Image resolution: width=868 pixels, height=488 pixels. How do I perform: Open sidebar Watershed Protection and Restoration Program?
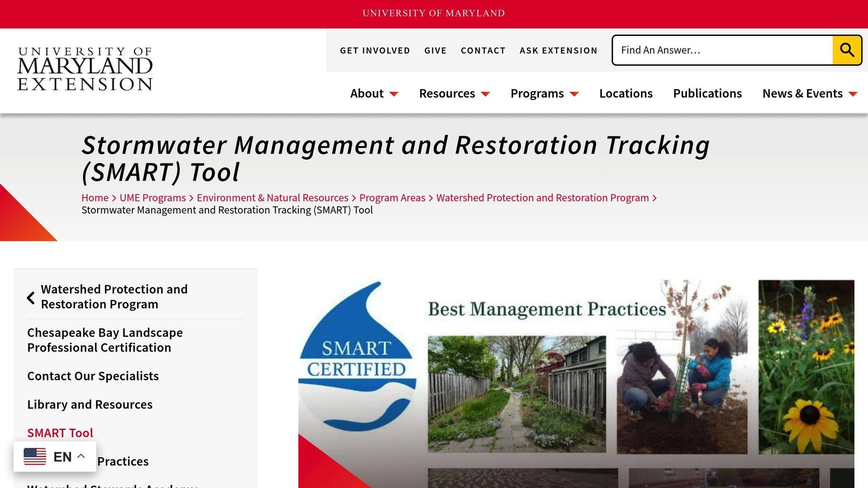coord(114,297)
